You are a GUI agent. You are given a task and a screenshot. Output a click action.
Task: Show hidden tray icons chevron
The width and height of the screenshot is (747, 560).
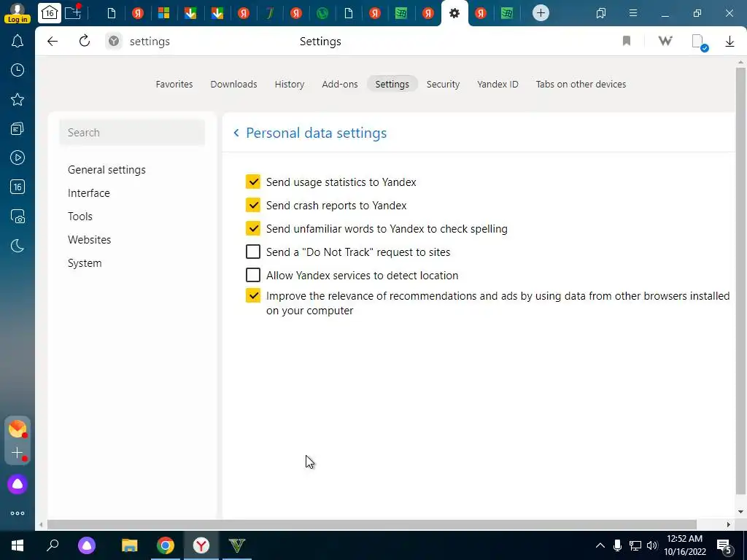coord(600,545)
